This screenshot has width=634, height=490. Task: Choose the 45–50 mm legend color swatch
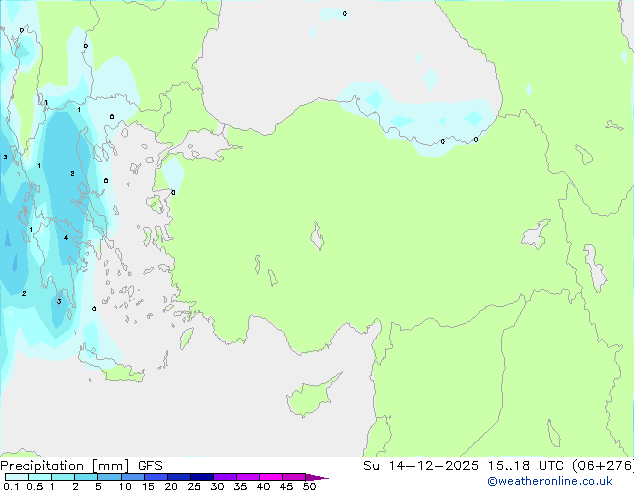tap(294, 477)
